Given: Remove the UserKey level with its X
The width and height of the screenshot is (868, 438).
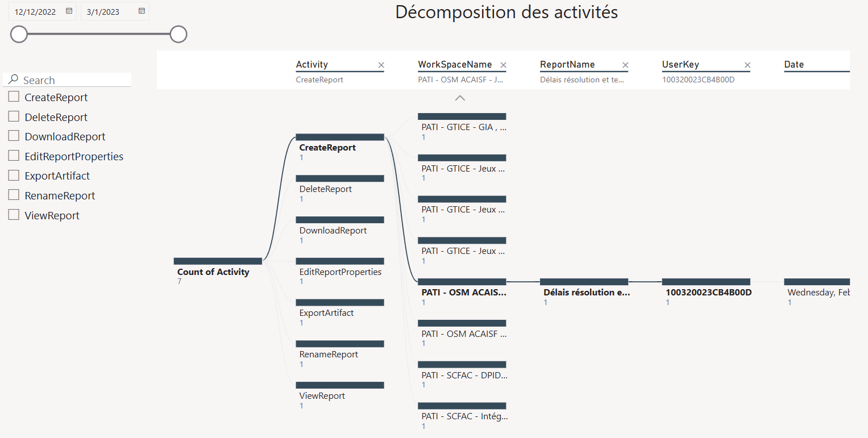Looking at the screenshot, I should click(x=747, y=65).
